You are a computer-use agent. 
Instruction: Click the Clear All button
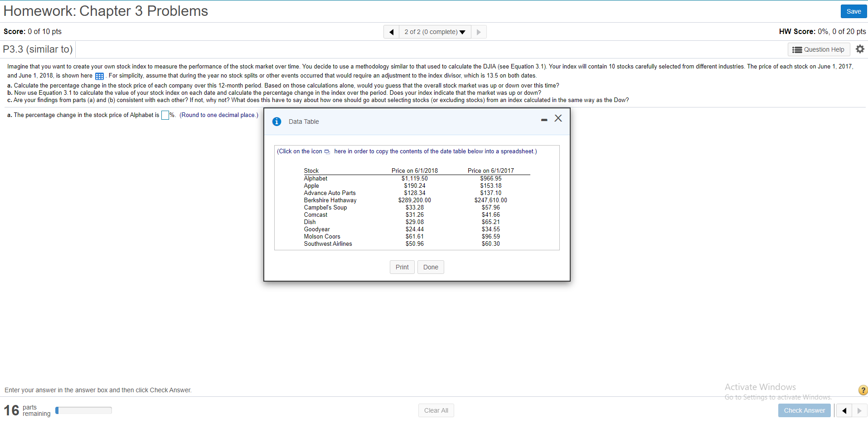point(436,410)
